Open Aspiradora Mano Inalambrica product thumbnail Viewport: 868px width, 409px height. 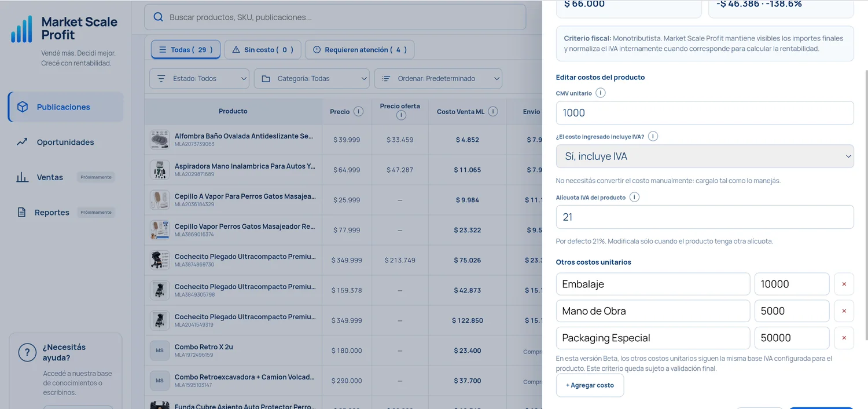point(159,170)
